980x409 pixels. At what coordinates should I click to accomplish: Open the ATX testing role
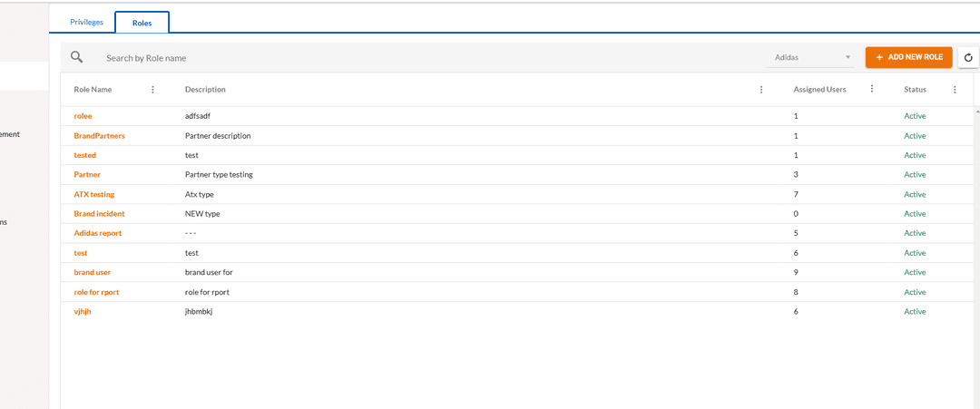(94, 194)
